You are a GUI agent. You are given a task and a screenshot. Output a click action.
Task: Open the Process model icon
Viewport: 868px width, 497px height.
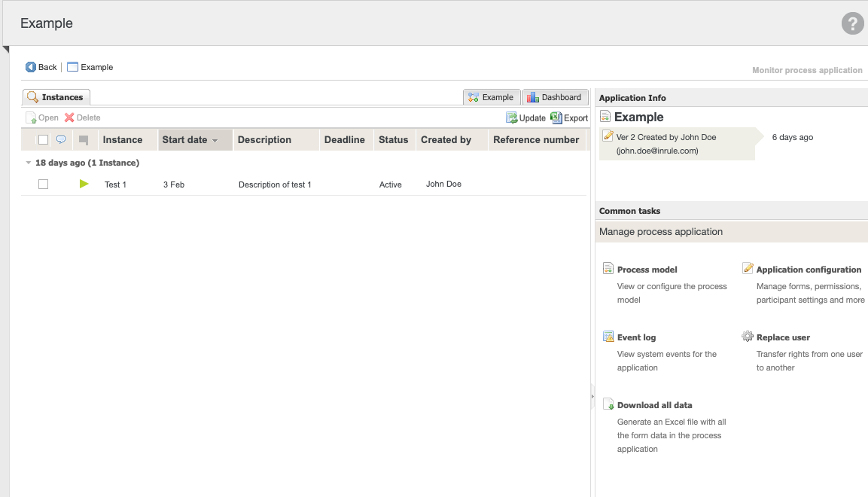(x=608, y=269)
